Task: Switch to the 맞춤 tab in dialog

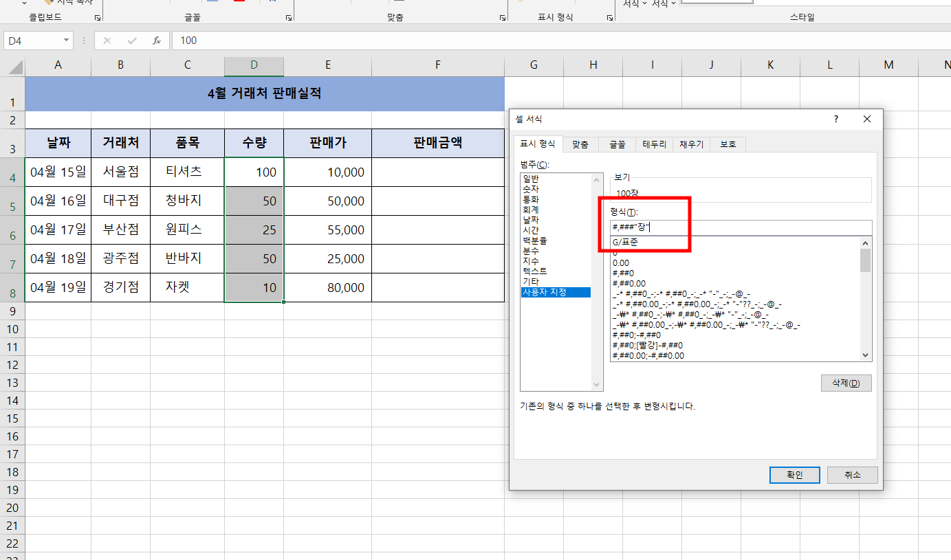Action: (580, 145)
